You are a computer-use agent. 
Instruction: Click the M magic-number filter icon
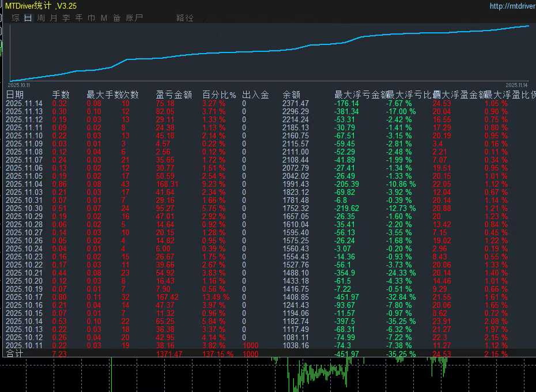tap(103, 17)
